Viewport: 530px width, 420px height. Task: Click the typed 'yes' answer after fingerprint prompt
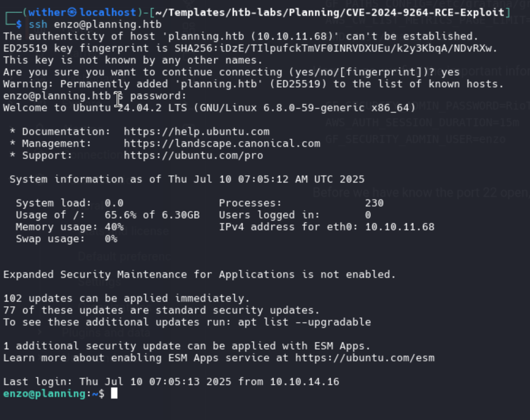pos(450,72)
